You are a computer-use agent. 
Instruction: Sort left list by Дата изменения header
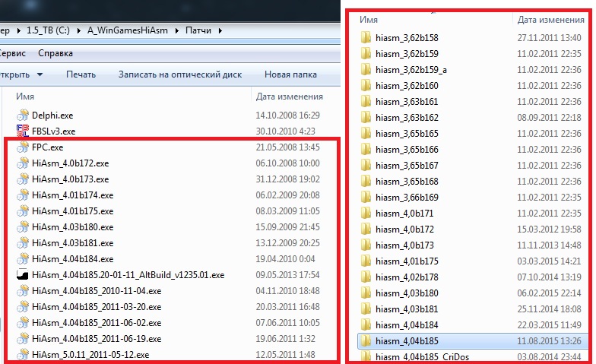click(289, 97)
